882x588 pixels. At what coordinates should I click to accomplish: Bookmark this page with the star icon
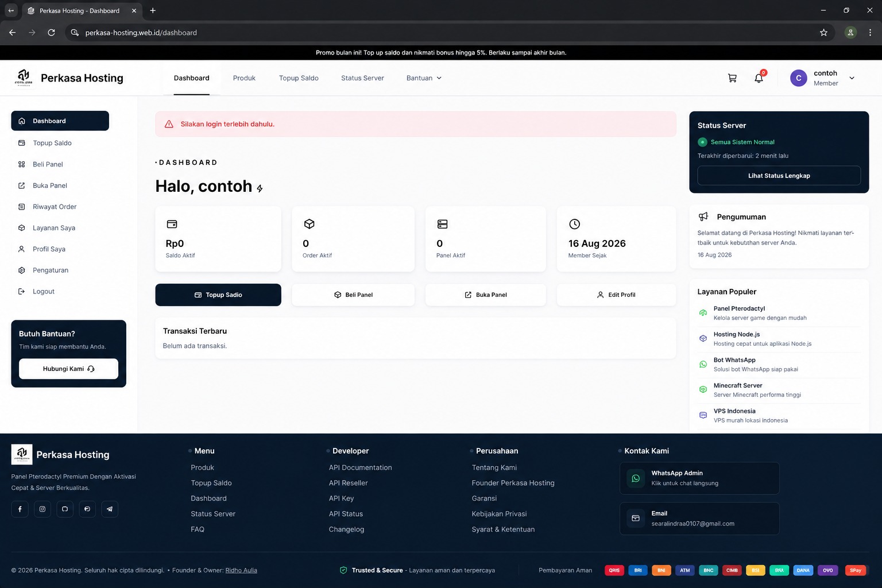(823, 33)
